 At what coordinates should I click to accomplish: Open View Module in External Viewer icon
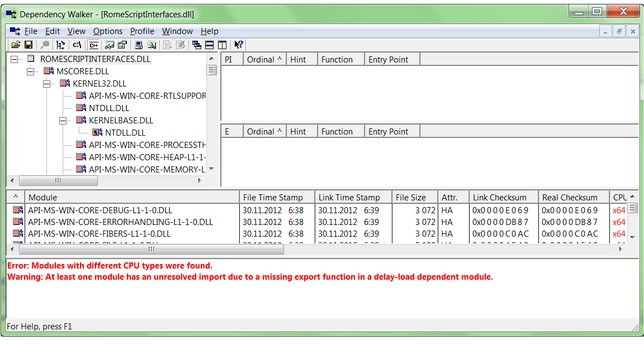(110, 45)
